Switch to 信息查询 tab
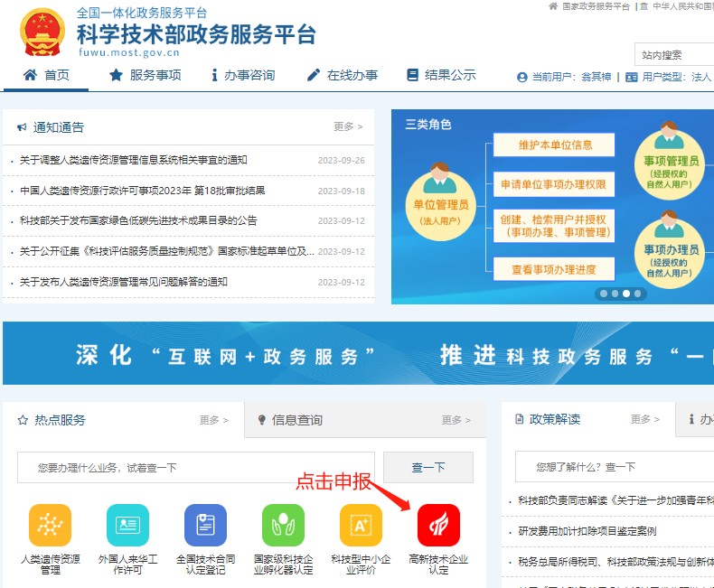 296,420
